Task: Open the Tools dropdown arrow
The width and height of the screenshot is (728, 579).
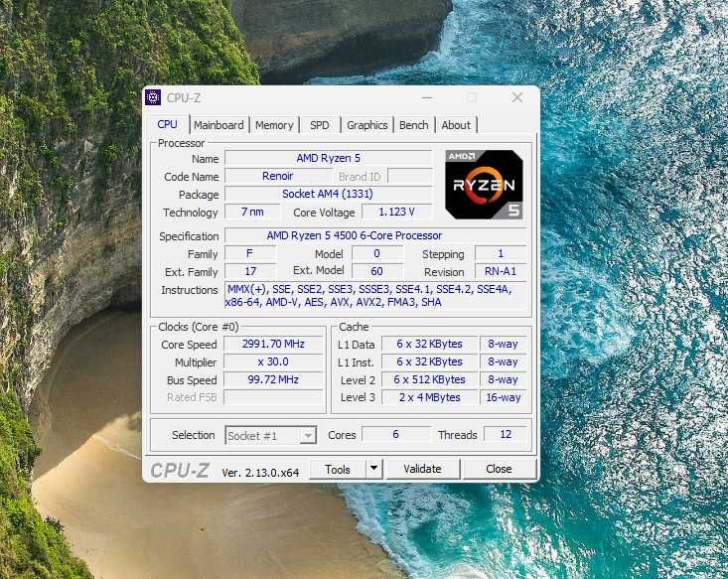Action: pyautogui.click(x=373, y=469)
